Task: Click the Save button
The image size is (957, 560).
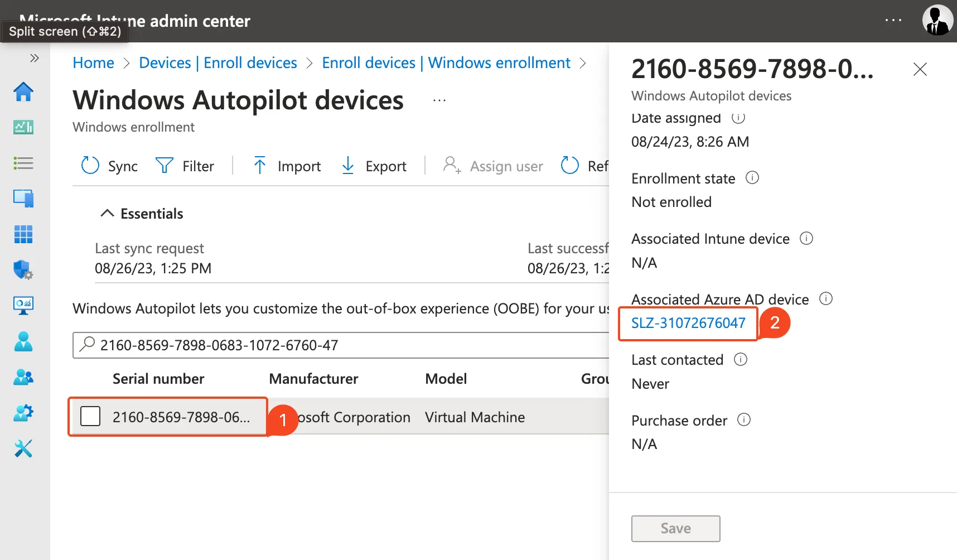Action: click(x=675, y=528)
